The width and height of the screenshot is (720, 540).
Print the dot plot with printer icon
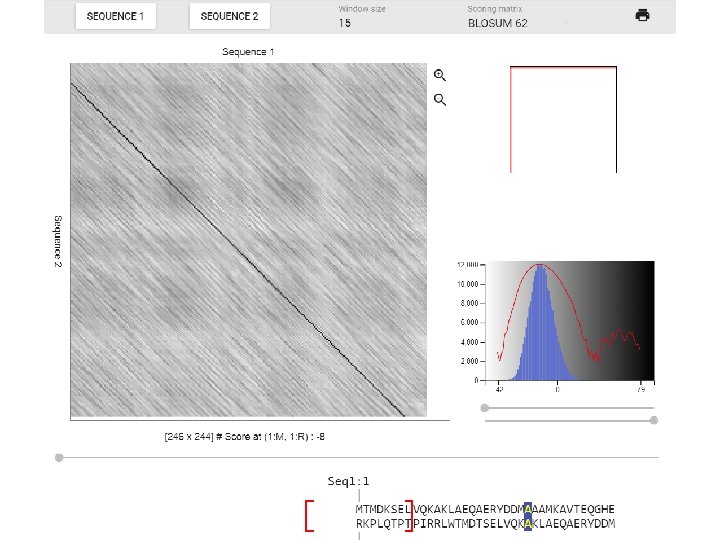642,16
